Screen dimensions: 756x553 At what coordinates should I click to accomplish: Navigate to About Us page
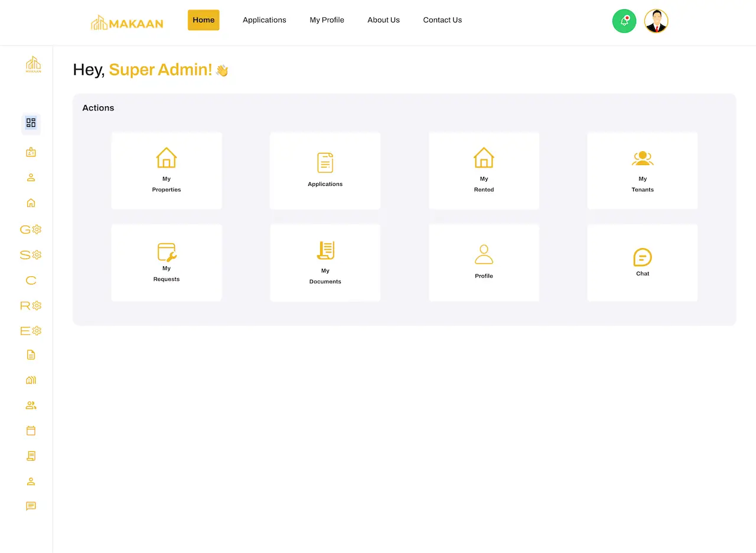383,20
